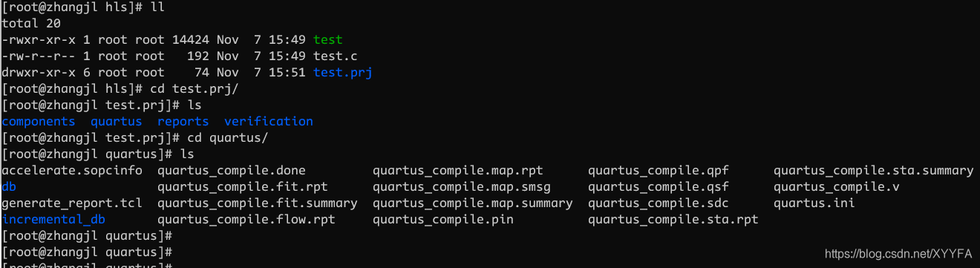The width and height of the screenshot is (980, 268).
Task: Select generate_report.tcl file name
Action: pyautogui.click(x=72, y=203)
